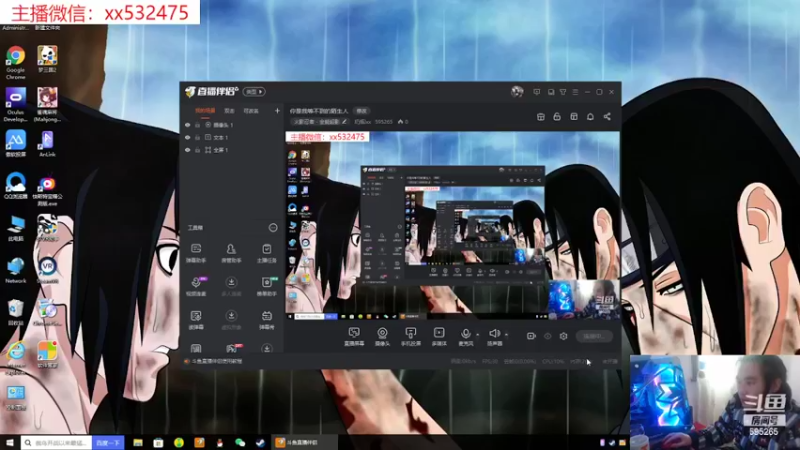Open the lock icon above preview
800x450 pixels.
(x=557, y=117)
